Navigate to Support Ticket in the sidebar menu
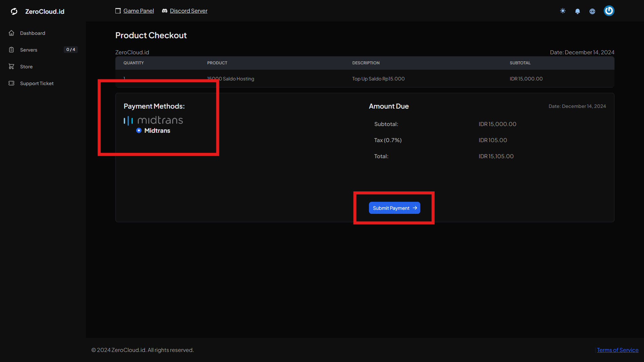 tap(37, 83)
